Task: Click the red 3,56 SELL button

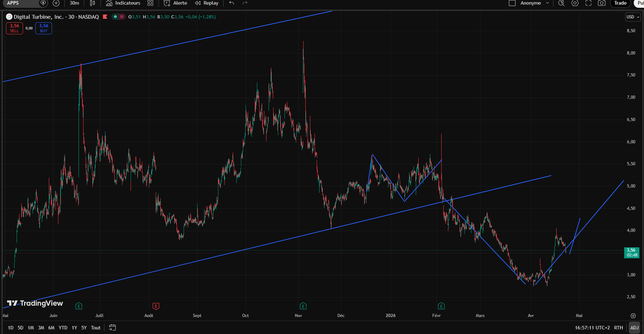Action: tap(15, 28)
